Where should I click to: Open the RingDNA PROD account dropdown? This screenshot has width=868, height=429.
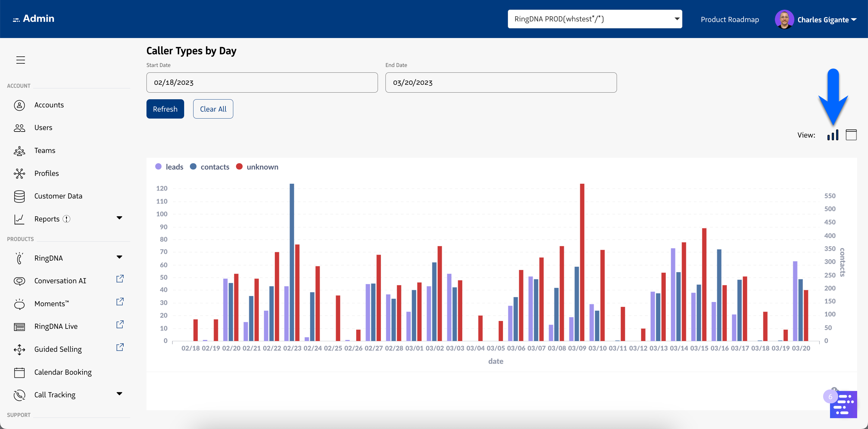[x=595, y=19]
